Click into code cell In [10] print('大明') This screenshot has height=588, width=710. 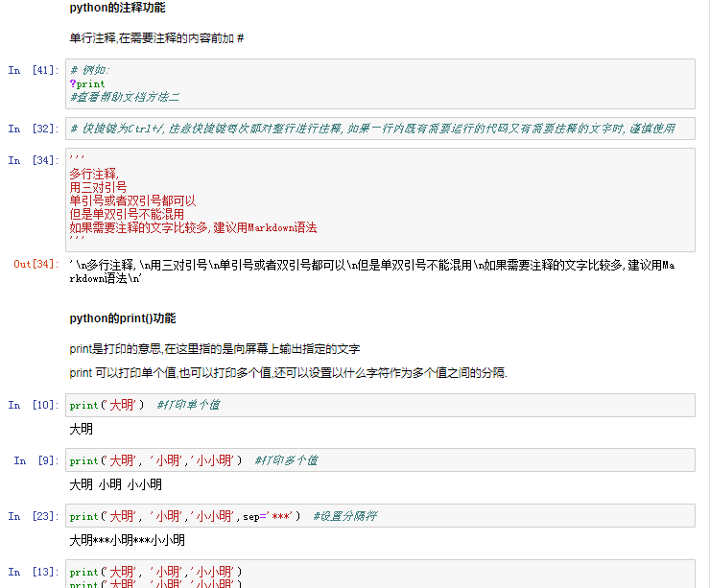pos(380,405)
